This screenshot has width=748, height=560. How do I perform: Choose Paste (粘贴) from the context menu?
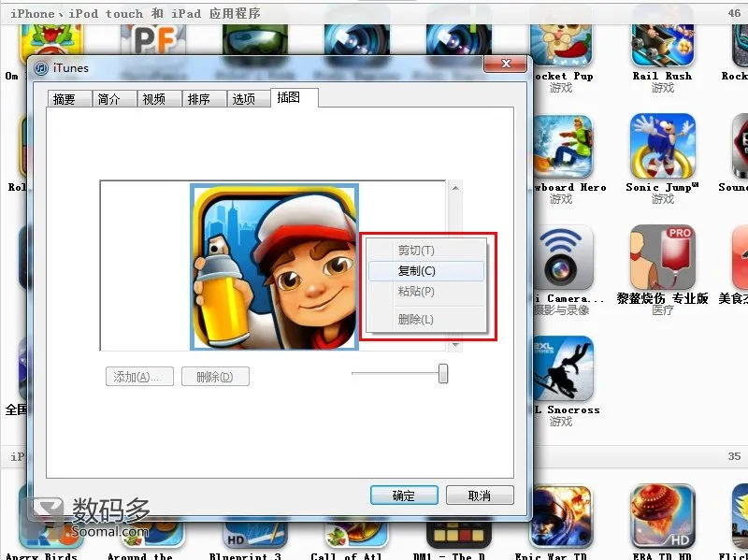(x=426, y=291)
